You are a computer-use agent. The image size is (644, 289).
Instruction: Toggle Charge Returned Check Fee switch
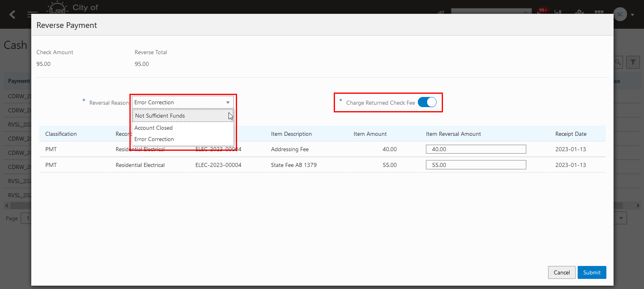(427, 102)
